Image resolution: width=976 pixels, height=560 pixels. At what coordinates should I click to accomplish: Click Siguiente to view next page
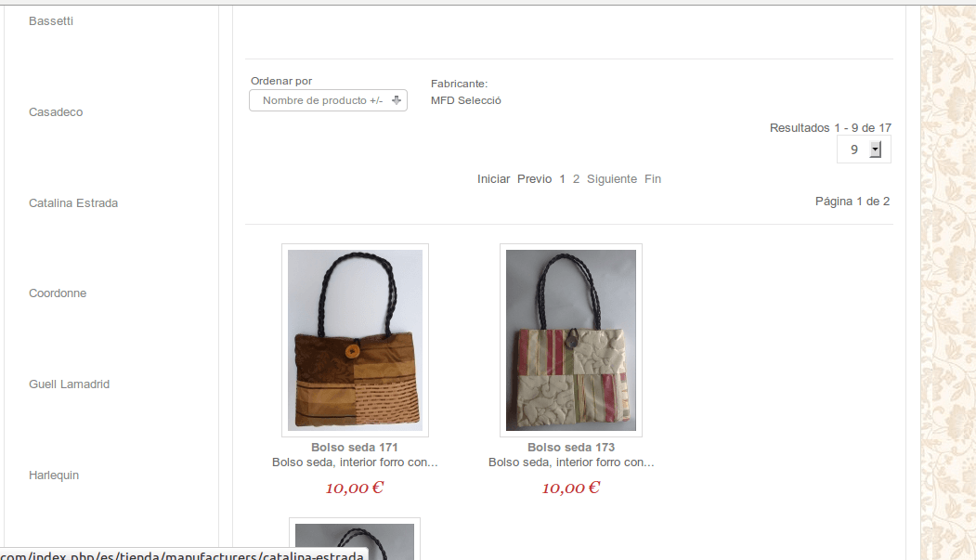612,178
